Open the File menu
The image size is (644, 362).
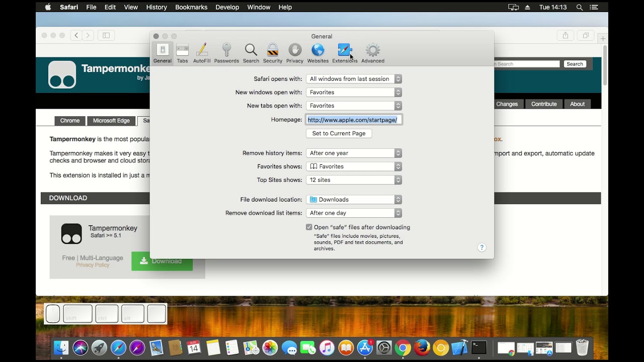pos(91,7)
